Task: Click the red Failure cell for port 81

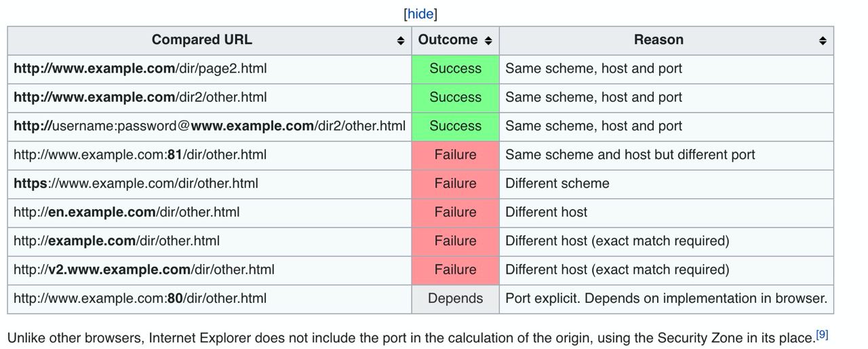Action: coord(455,155)
